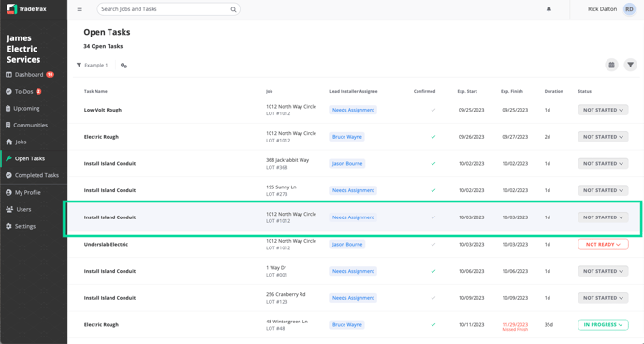The image size is (644, 344).
Task: Toggle confirmed check for 48 Wintergreen Ln task
Action: pyautogui.click(x=432, y=325)
